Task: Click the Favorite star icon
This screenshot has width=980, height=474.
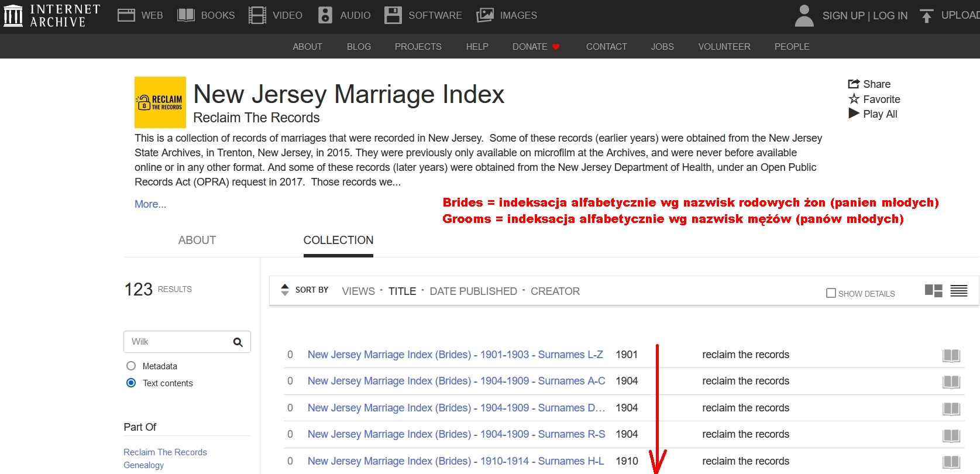Action: point(854,99)
